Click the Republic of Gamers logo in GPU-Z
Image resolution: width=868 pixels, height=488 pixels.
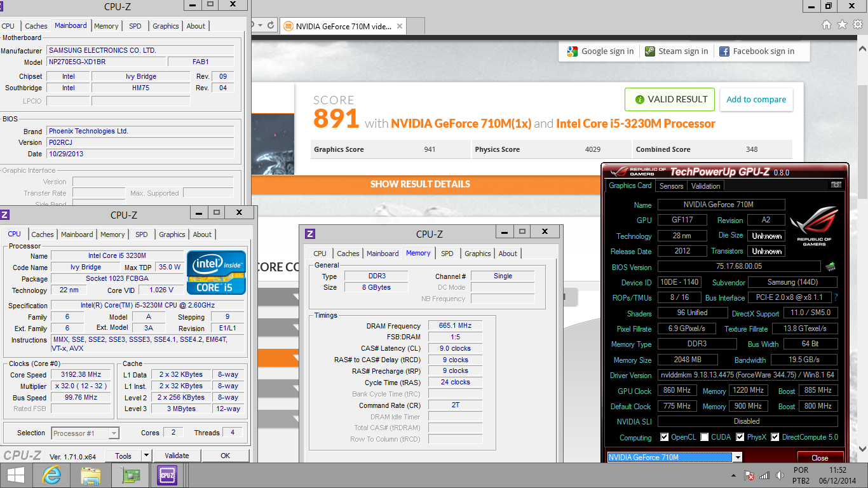click(814, 226)
